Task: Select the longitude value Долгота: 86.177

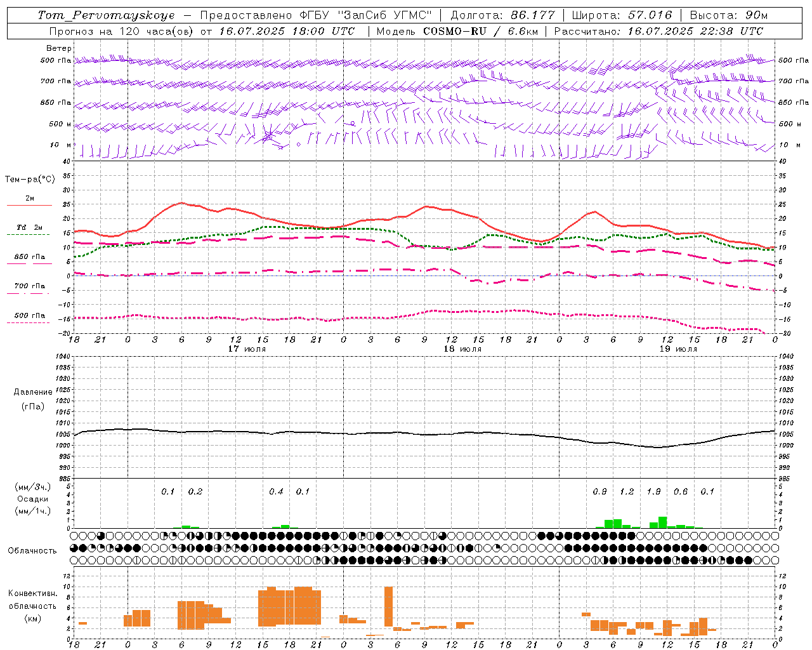Action: click(503, 15)
